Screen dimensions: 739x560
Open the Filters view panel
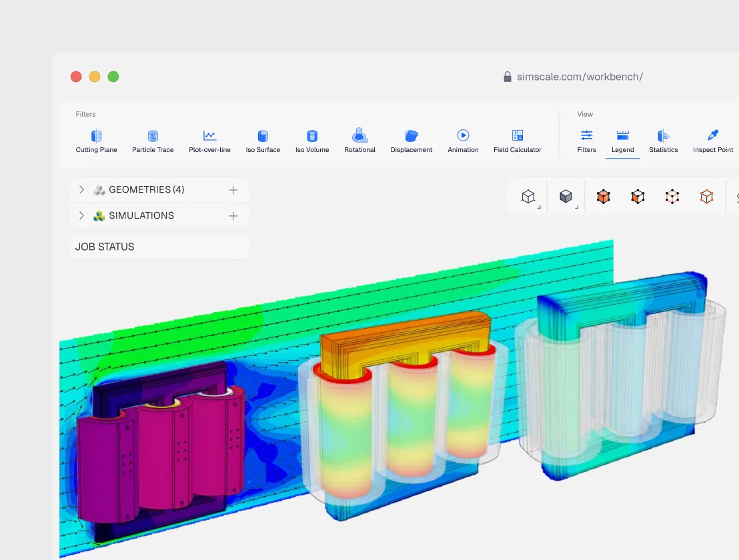(587, 141)
